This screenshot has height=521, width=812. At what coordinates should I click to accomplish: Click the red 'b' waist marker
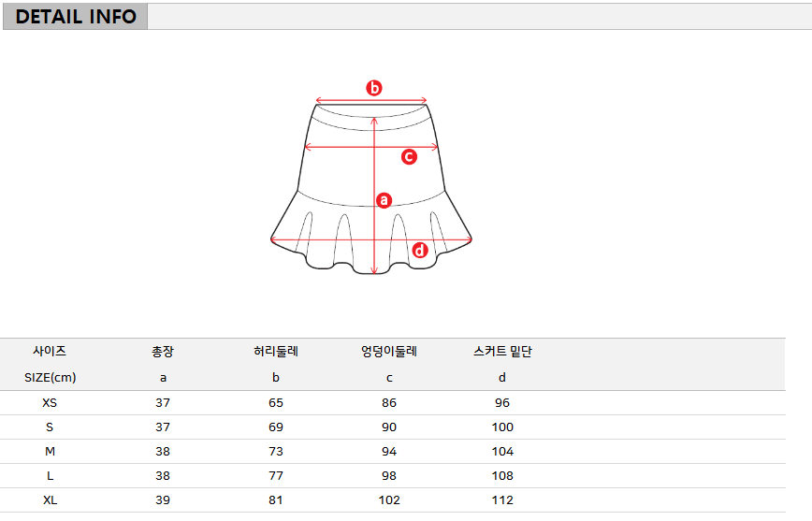[373, 89]
